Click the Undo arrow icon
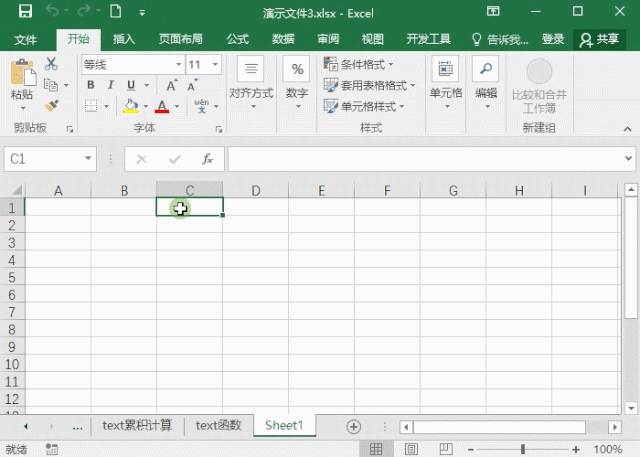Screen dimensions: 640x457 pos(52,11)
